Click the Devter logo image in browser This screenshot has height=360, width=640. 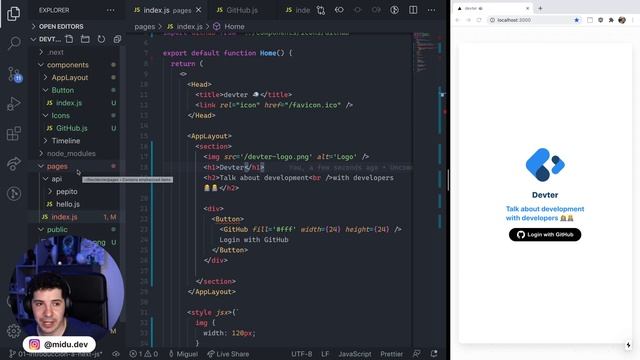pos(545,164)
